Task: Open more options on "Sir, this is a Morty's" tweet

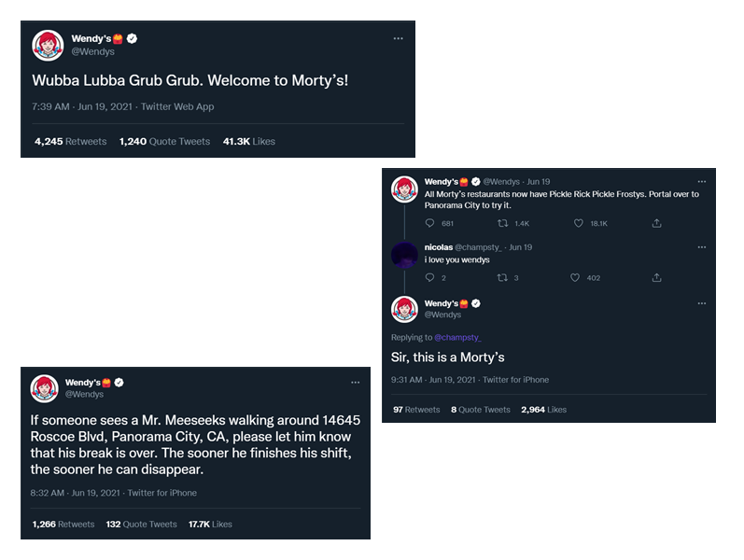Action: click(701, 303)
